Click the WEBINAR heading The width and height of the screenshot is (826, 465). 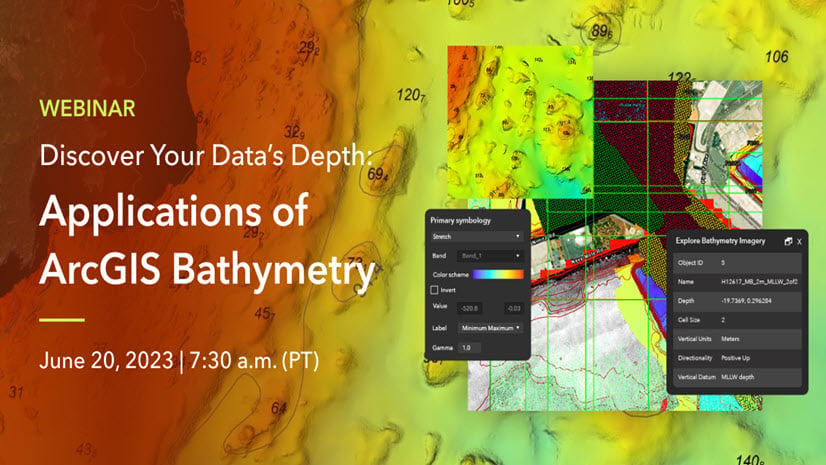(x=87, y=108)
